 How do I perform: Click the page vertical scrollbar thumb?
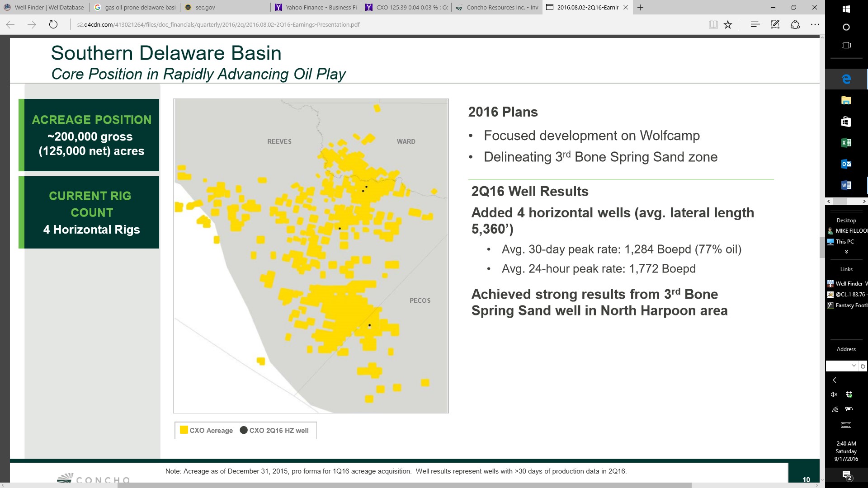pos(822,247)
